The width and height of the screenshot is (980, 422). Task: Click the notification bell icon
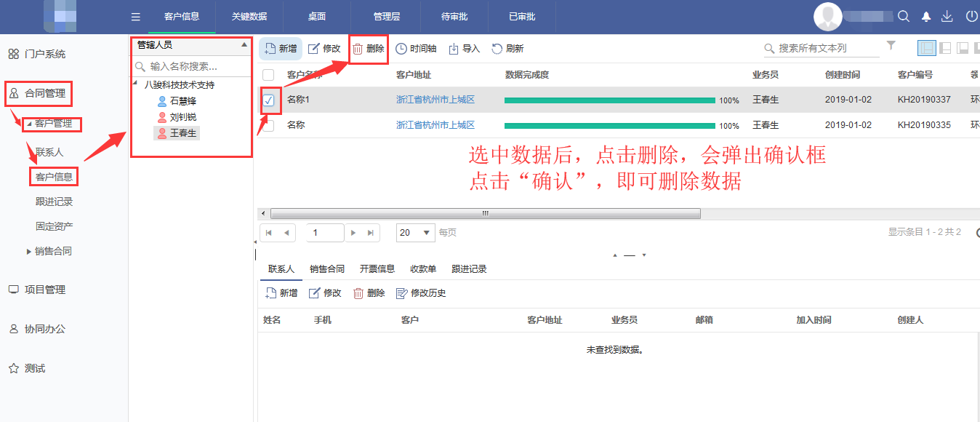pos(925,17)
